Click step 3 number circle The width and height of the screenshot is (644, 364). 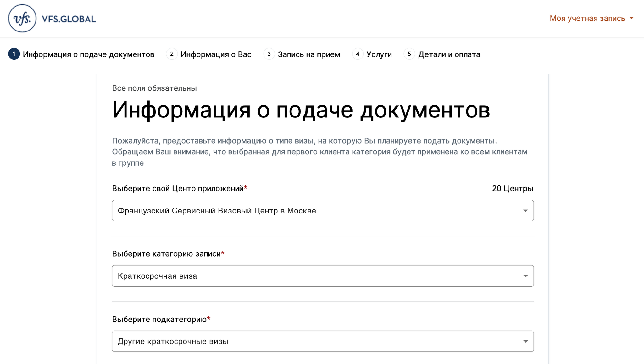(x=269, y=54)
